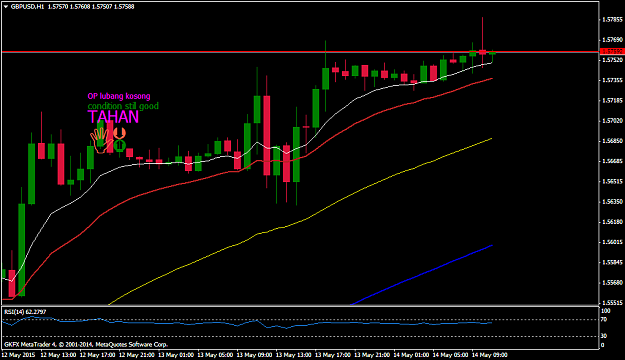Click the RSI level 30 label
This screenshot has height=360, width=625.
tap(603, 336)
